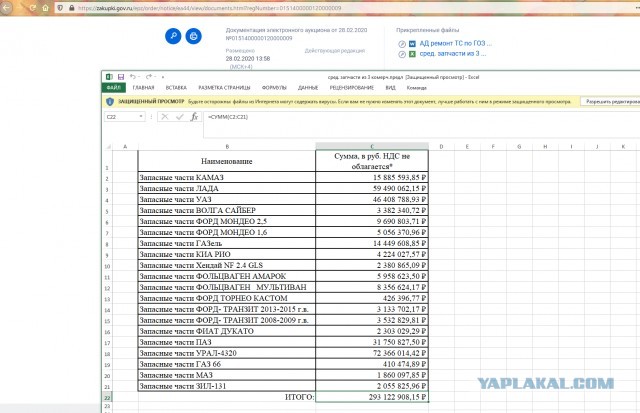Reload the page in the browser
640x413 pixels.
[33, 8]
